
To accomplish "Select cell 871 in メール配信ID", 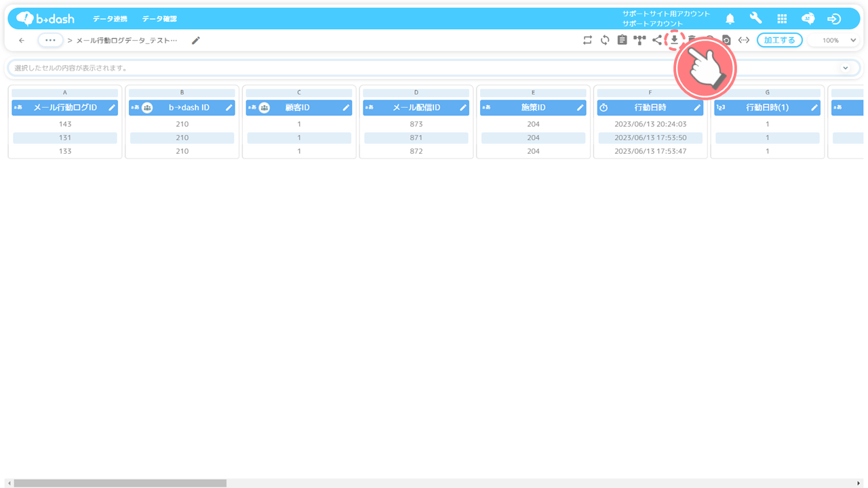I will (x=416, y=138).
